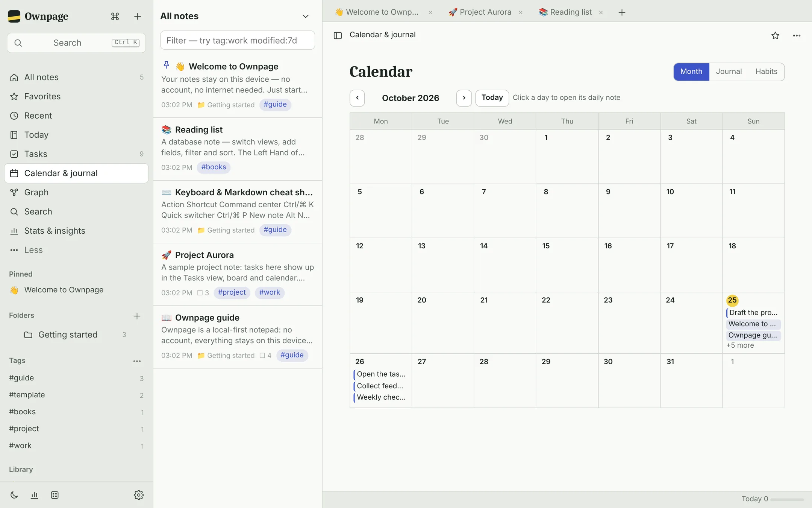
Task: Open the Ownpage guide note
Action: pyautogui.click(x=238, y=337)
